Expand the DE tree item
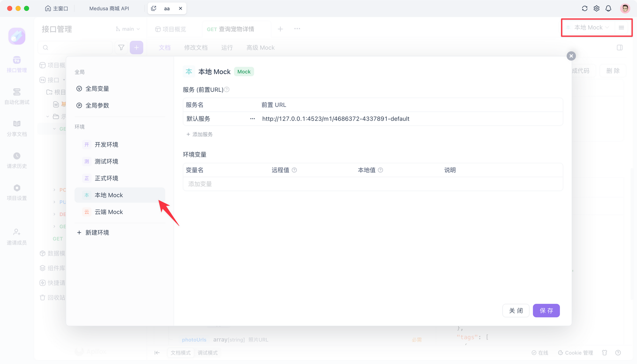637x364 pixels. tap(54, 214)
